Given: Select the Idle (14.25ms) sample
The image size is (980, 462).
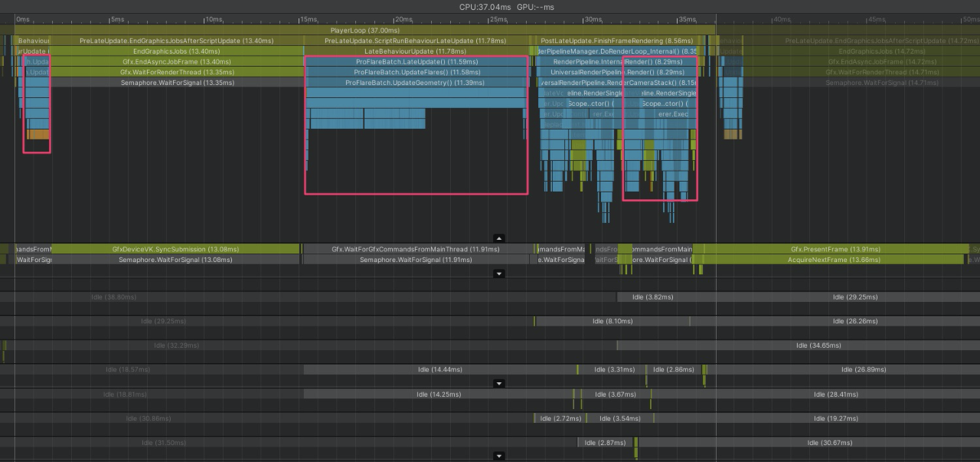Looking at the screenshot, I should click(x=439, y=394).
